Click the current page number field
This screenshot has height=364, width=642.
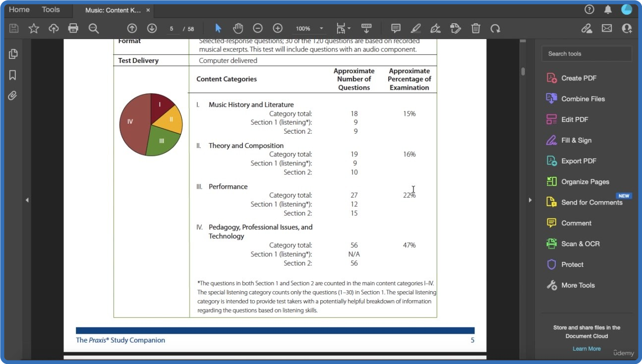tap(172, 29)
